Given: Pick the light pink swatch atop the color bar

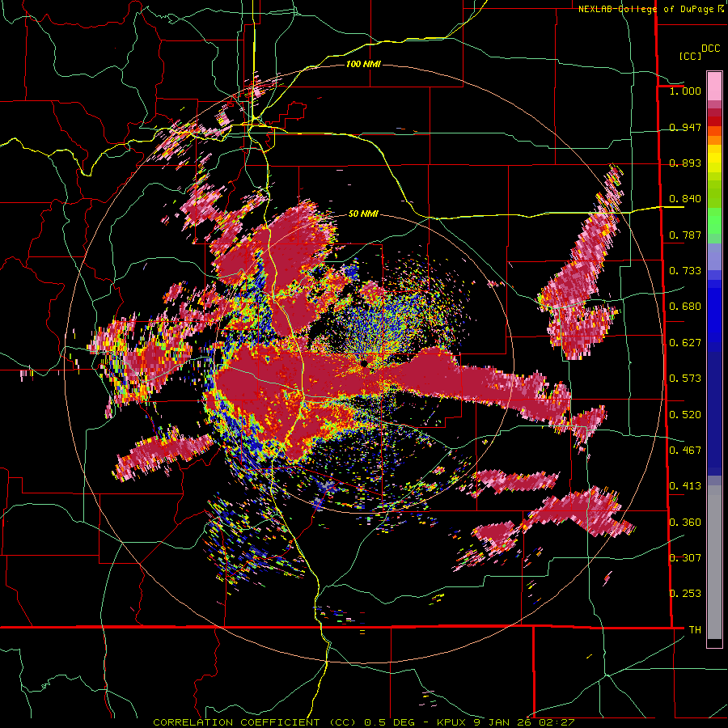Looking at the screenshot, I should (x=714, y=86).
